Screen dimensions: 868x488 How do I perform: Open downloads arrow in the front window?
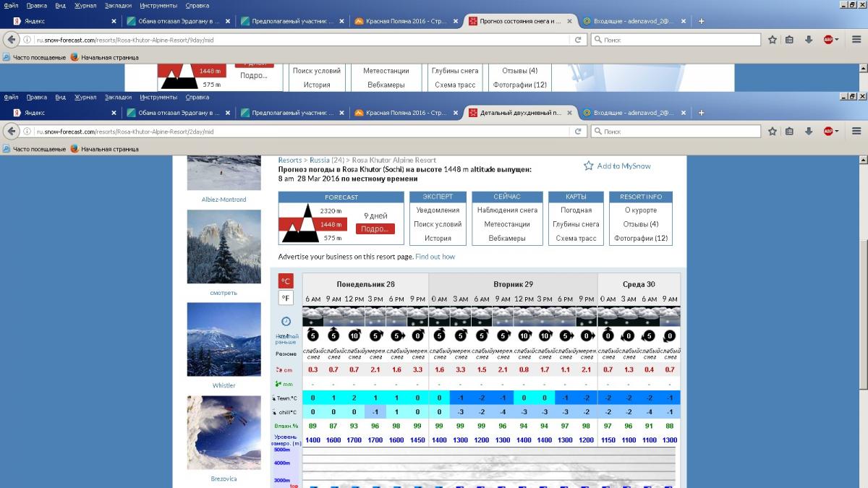809,132
